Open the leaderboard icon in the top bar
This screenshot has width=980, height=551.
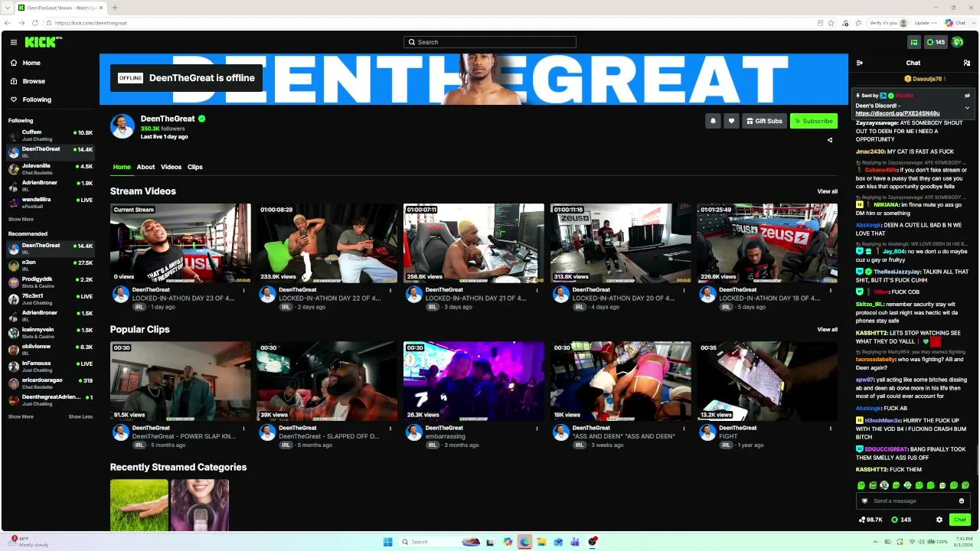tap(913, 42)
